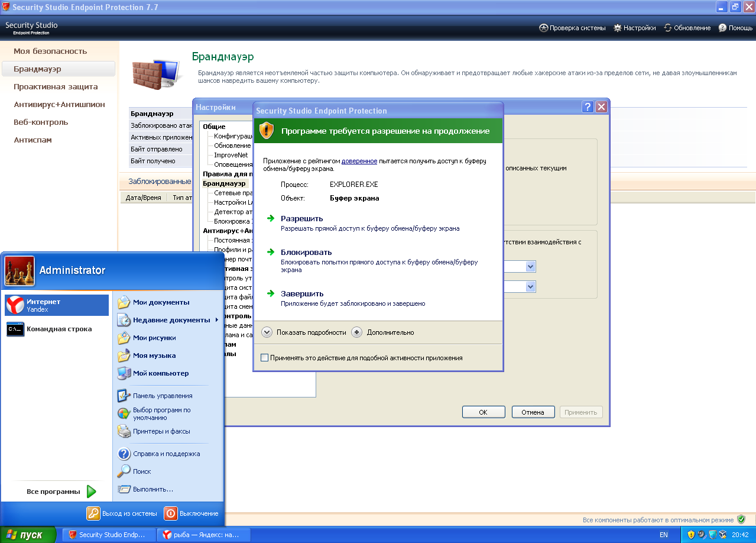Click the Выход из системы key icon
756x543 pixels.
[93, 513]
